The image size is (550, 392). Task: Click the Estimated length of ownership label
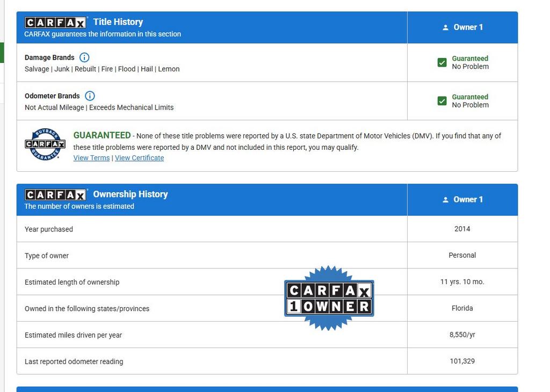pos(72,282)
